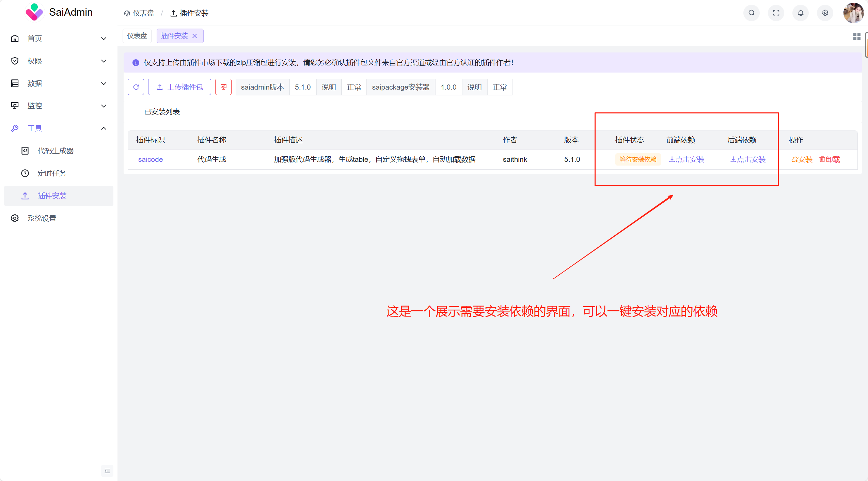
Task: Click 插件安装 in the breadcrumb
Action: (190, 13)
